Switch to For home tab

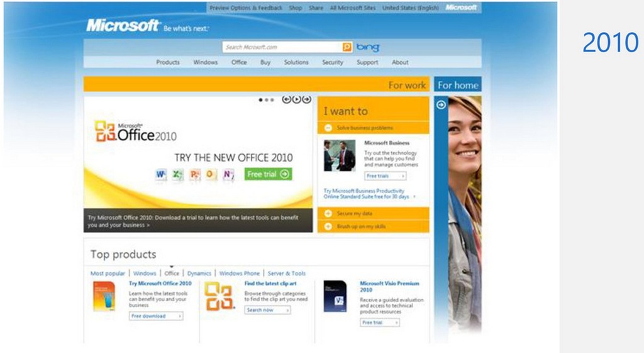pyautogui.click(x=458, y=85)
